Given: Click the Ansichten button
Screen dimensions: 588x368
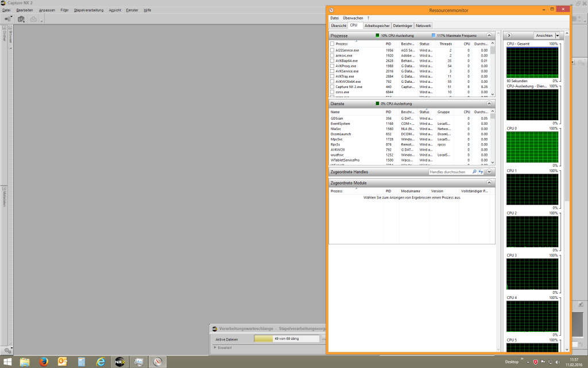Looking at the screenshot, I should coord(544,35).
